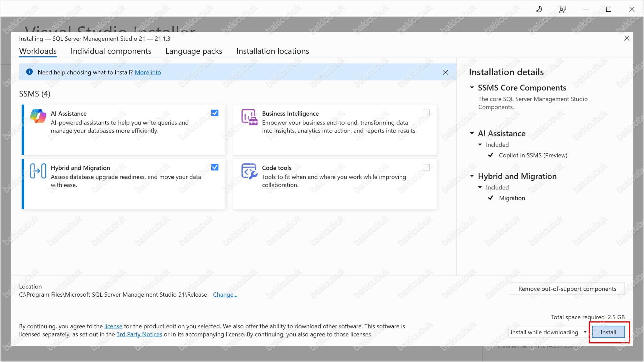Click the Install button

608,332
